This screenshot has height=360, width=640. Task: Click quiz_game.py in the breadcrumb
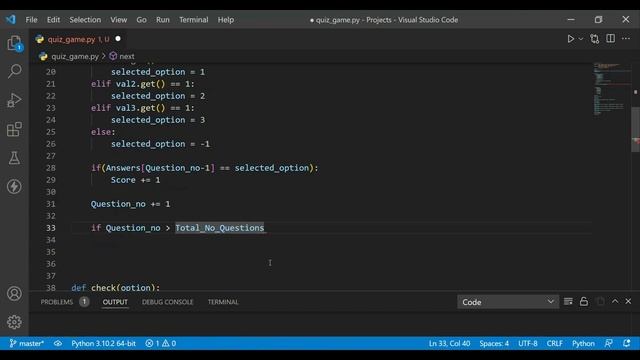coord(75,56)
